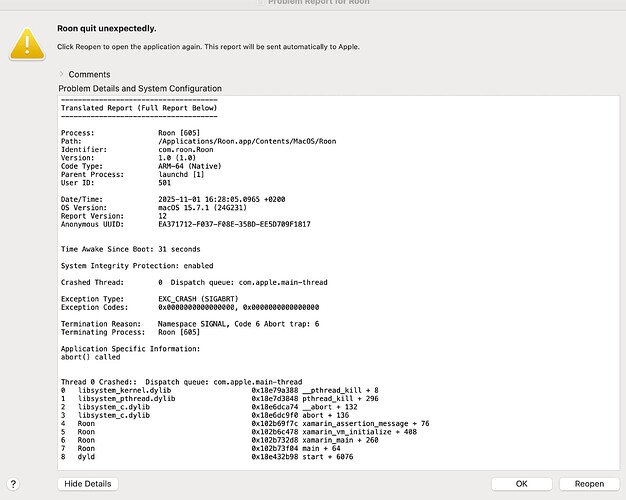Click the Hide Details button
The width and height of the screenshot is (626, 500).
point(88,484)
